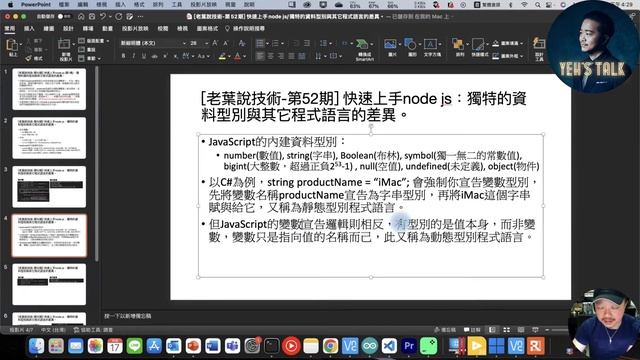This screenshot has width=640, height=360.
Task: Open Finder from the Dock
Action: [36, 346]
